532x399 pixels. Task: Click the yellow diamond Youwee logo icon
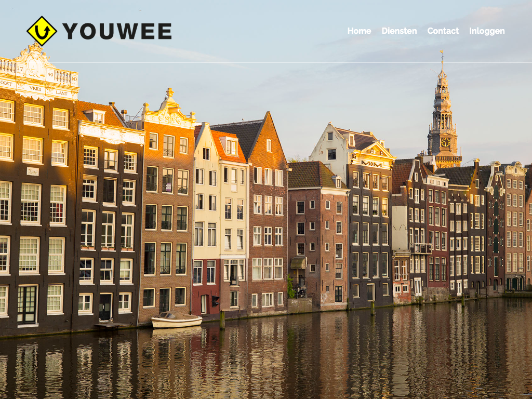point(42,31)
